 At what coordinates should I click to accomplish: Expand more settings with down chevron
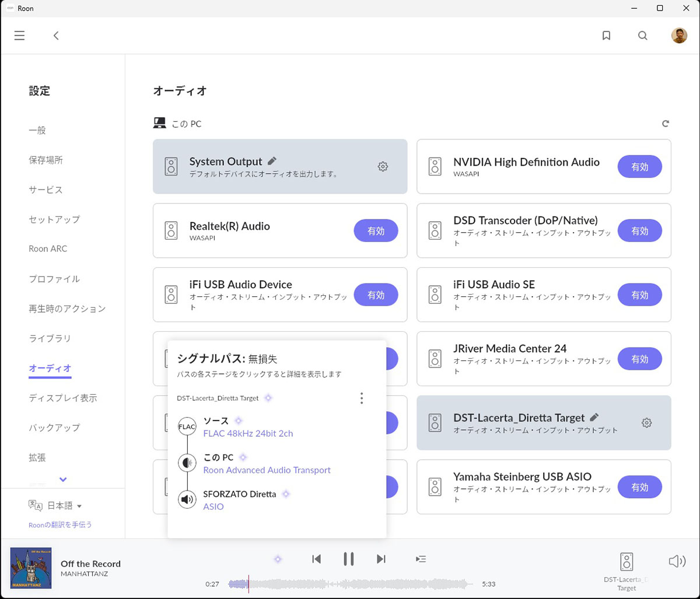click(x=63, y=479)
